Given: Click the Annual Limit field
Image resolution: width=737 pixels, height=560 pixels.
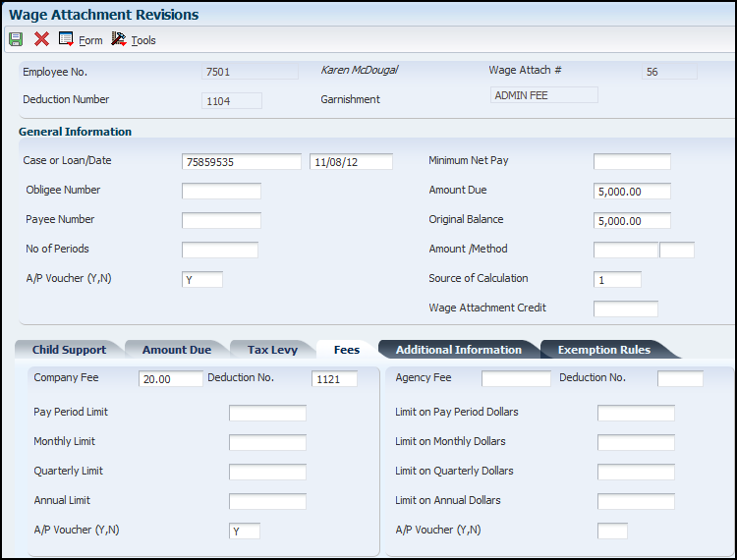Looking at the screenshot, I should [x=267, y=501].
